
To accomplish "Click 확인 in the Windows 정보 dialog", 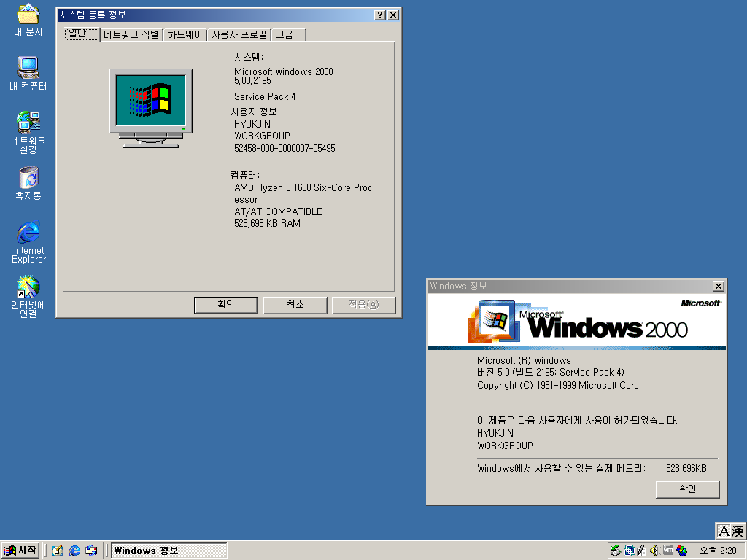I will [687, 489].
